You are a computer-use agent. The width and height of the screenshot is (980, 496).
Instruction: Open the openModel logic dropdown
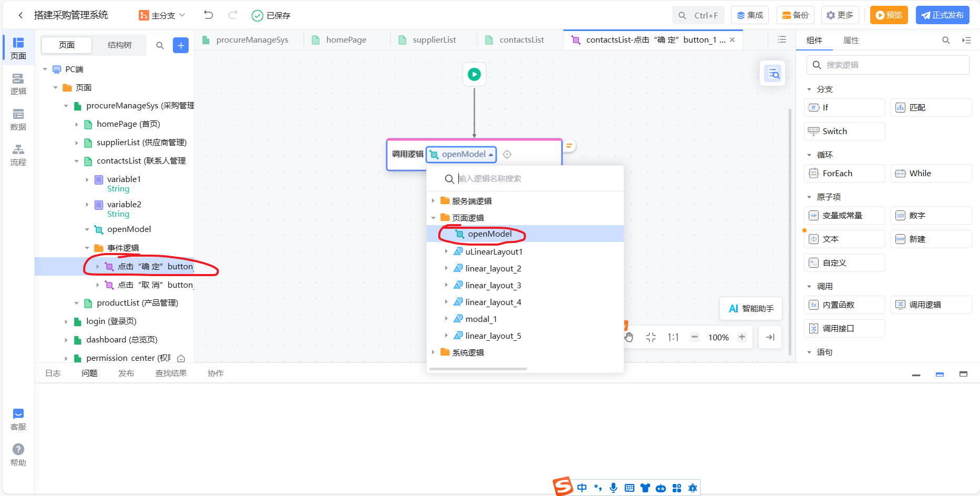461,155
